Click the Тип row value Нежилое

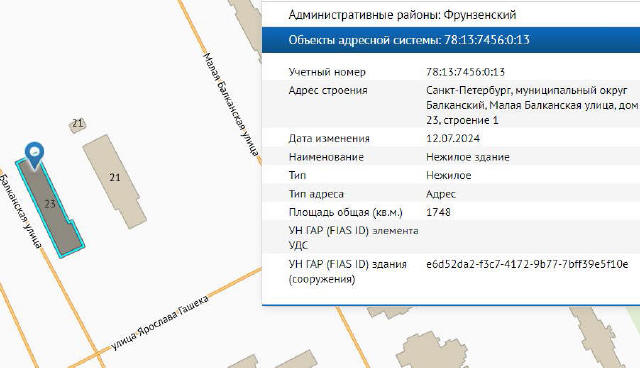(449, 175)
